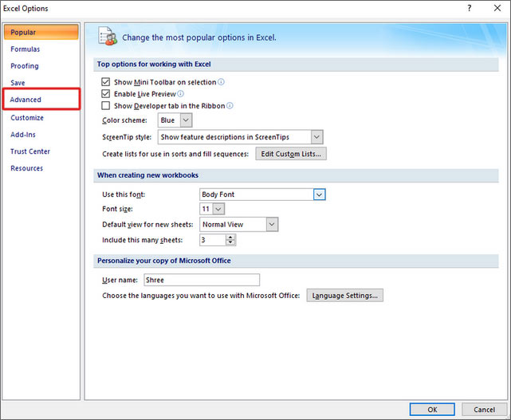
Task: Click the Cancel button
Action: click(484, 410)
